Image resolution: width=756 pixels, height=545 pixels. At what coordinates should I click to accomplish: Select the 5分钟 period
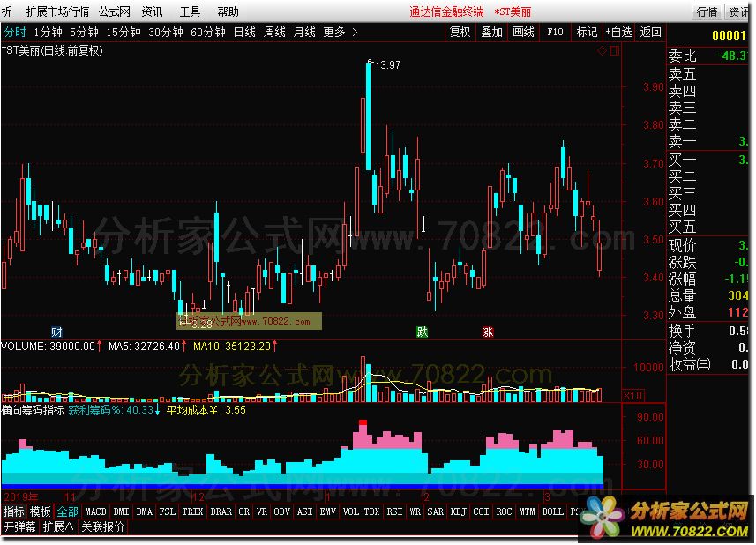[x=84, y=33]
